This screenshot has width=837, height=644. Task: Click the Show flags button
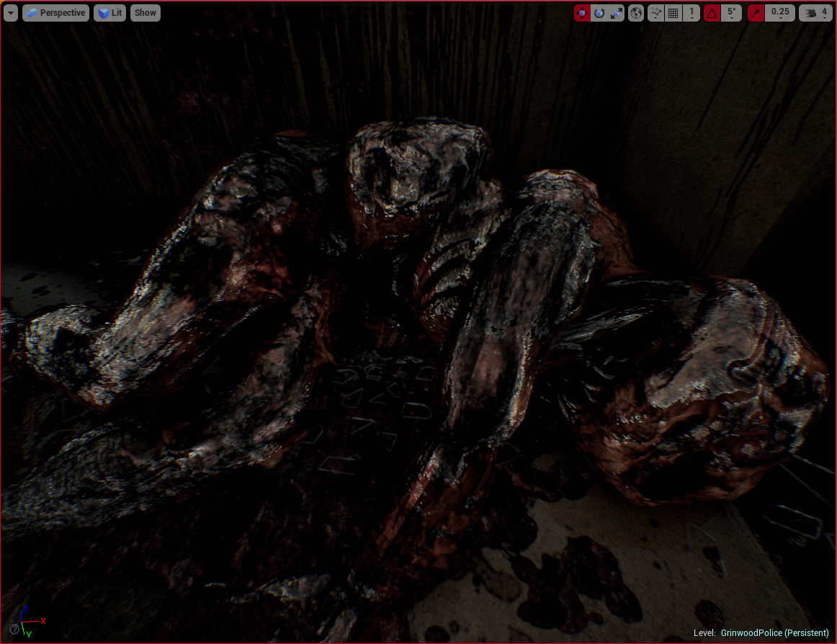[146, 13]
